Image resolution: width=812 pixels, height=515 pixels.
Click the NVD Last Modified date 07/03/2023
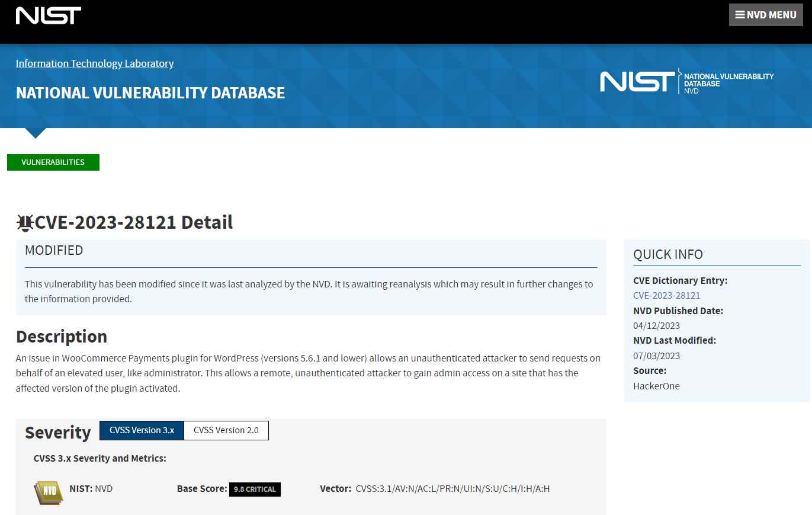point(657,356)
